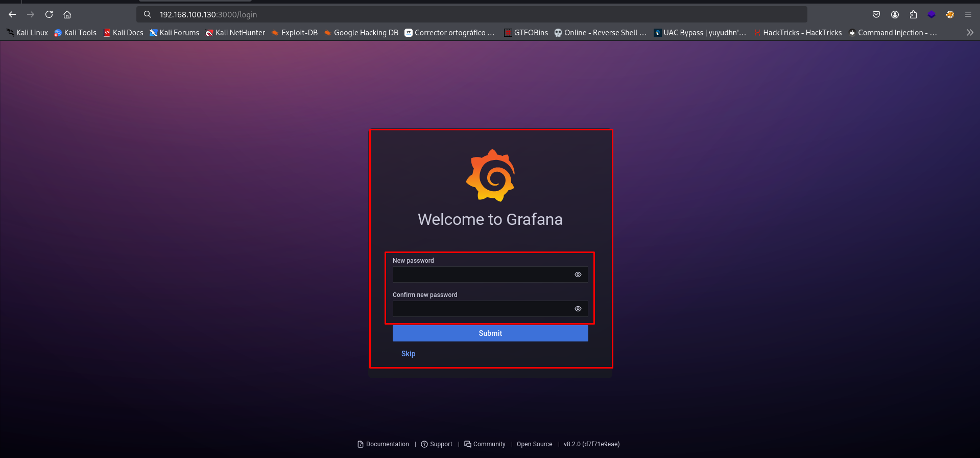This screenshot has width=980, height=458.
Task: Open the Kali Docs bookmark
Action: point(123,33)
